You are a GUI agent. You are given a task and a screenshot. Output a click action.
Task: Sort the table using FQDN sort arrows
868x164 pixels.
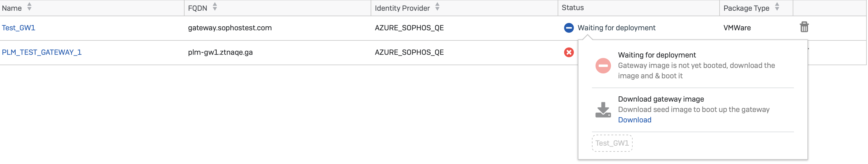215,7
